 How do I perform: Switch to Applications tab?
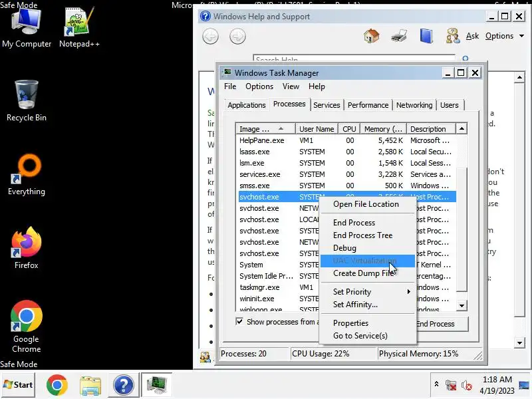click(246, 105)
